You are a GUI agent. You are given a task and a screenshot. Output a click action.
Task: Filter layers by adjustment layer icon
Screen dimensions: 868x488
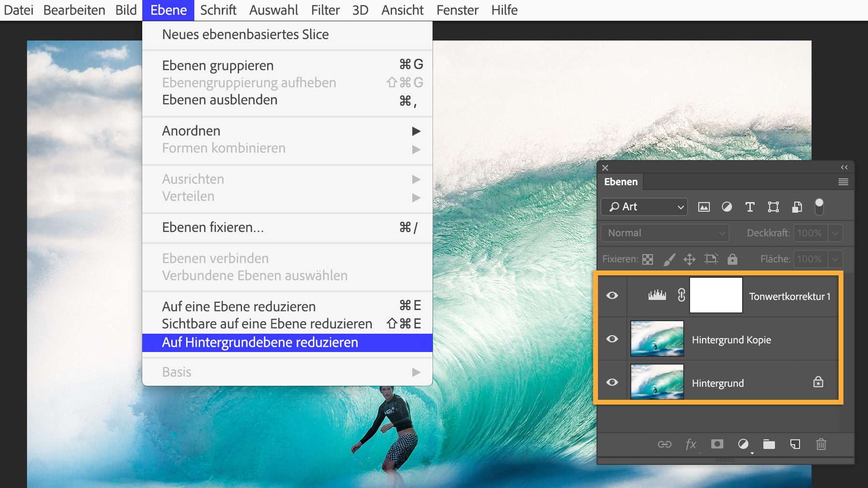(727, 207)
